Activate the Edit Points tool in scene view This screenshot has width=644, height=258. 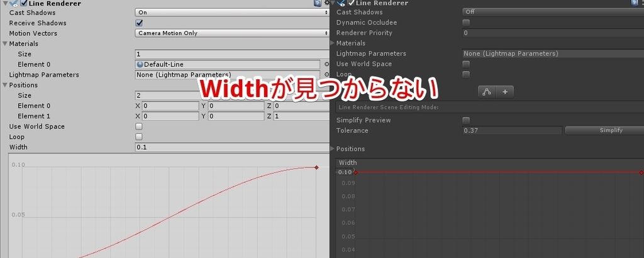point(487,92)
